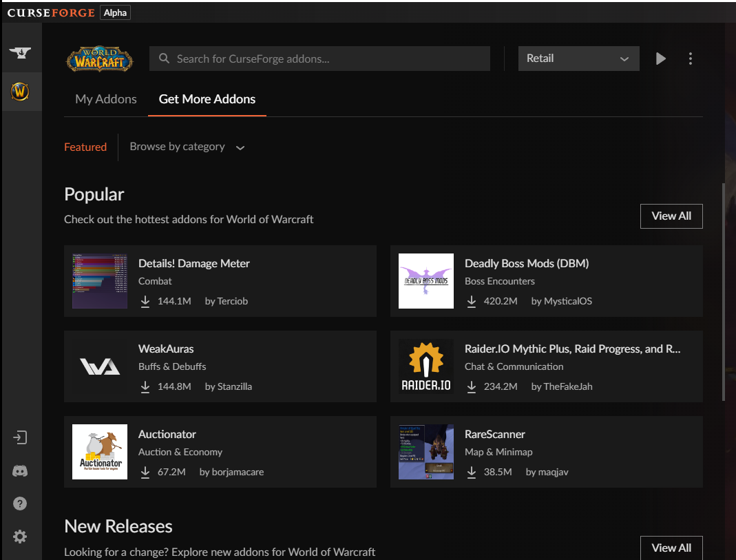Focus the Search for CurseForge addons field
Screen dimensions: 736x560
pyautogui.click(x=319, y=59)
